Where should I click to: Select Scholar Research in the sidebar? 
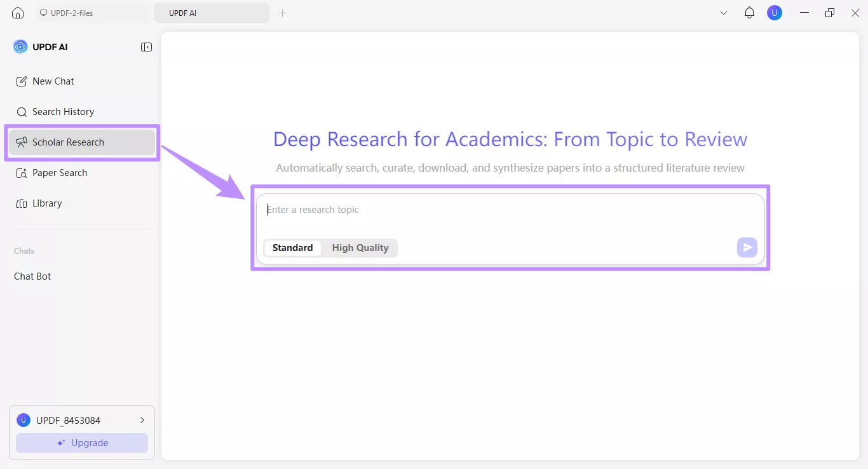click(82, 142)
